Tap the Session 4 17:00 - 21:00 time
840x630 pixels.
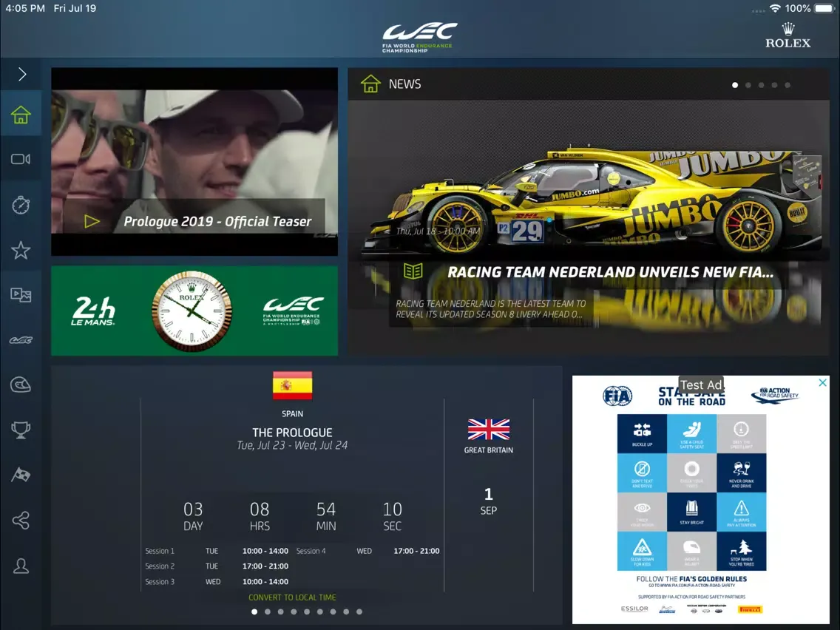416,551
